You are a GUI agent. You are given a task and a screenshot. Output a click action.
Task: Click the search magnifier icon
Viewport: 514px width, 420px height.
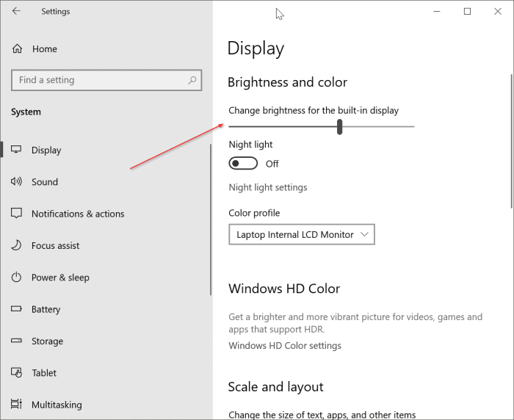[x=192, y=80]
